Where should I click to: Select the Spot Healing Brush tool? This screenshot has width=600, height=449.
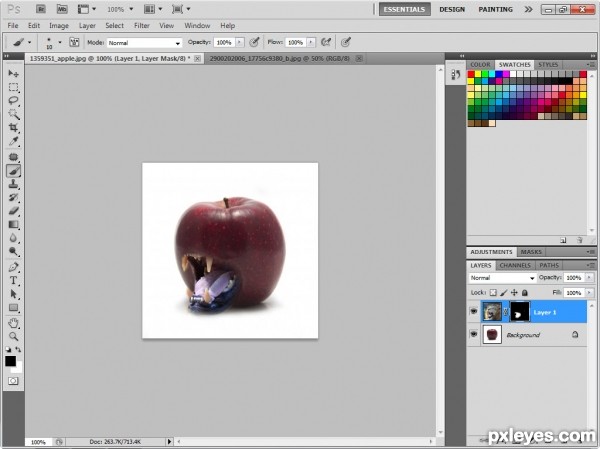coord(13,157)
